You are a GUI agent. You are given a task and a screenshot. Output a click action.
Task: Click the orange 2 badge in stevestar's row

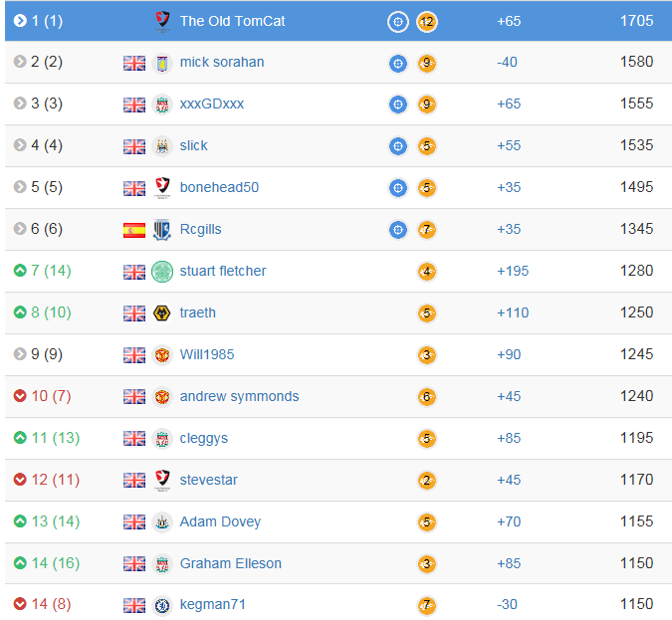click(427, 481)
